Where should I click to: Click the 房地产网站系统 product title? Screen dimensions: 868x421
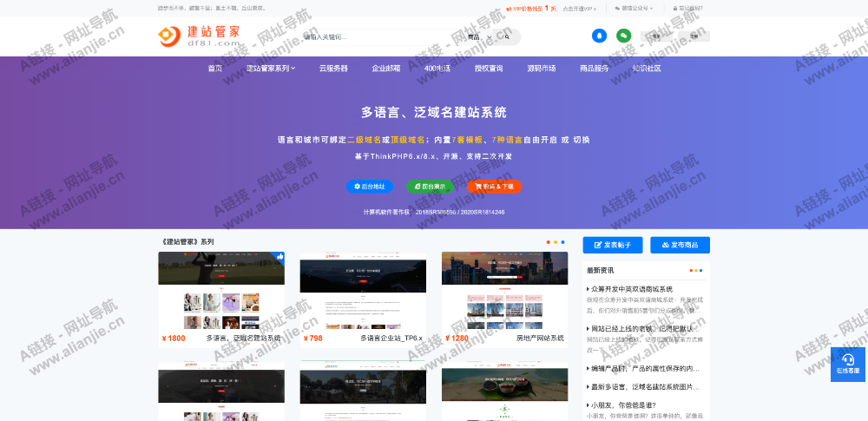tap(540, 338)
